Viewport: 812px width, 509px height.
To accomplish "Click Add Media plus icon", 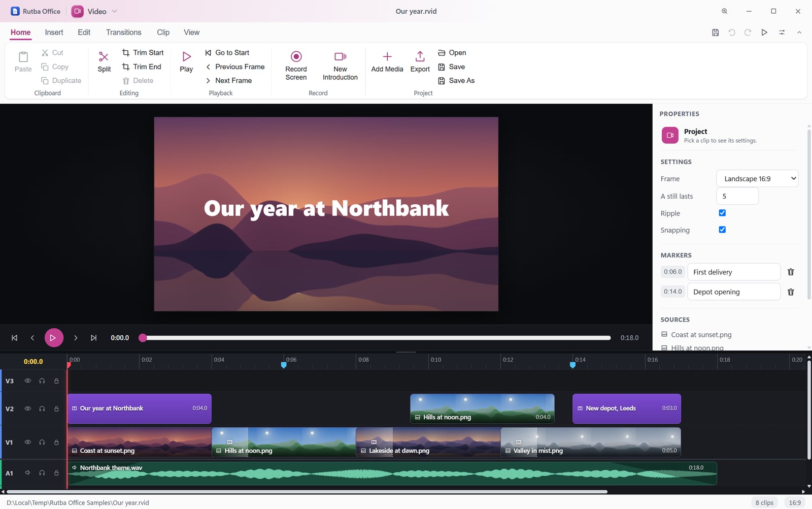I will [387, 56].
